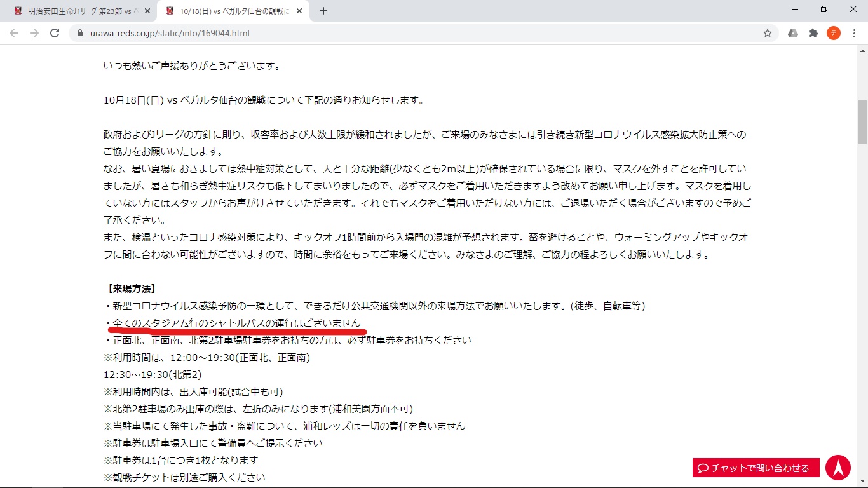This screenshot has width=868, height=488.
Task: Reload the current page
Action: click(x=55, y=33)
